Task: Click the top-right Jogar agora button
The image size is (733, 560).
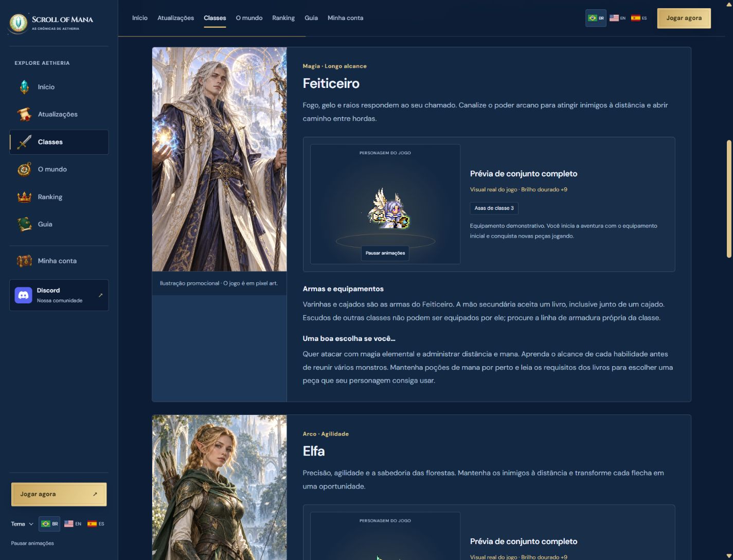Action: tap(684, 18)
